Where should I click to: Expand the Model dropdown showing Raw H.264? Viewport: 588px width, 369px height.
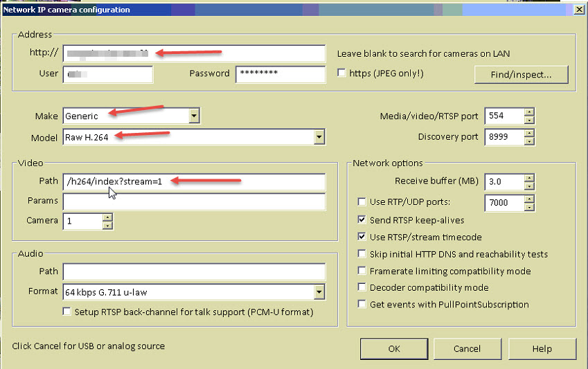[319, 137]
